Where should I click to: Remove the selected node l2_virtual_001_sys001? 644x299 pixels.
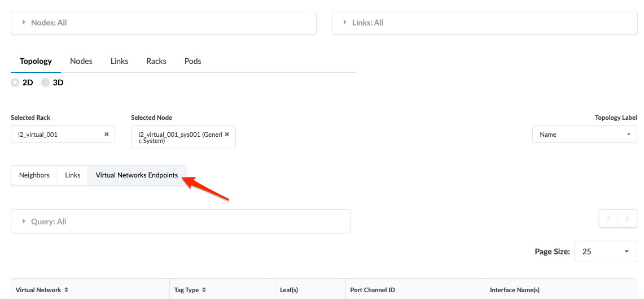click(227, 135)
